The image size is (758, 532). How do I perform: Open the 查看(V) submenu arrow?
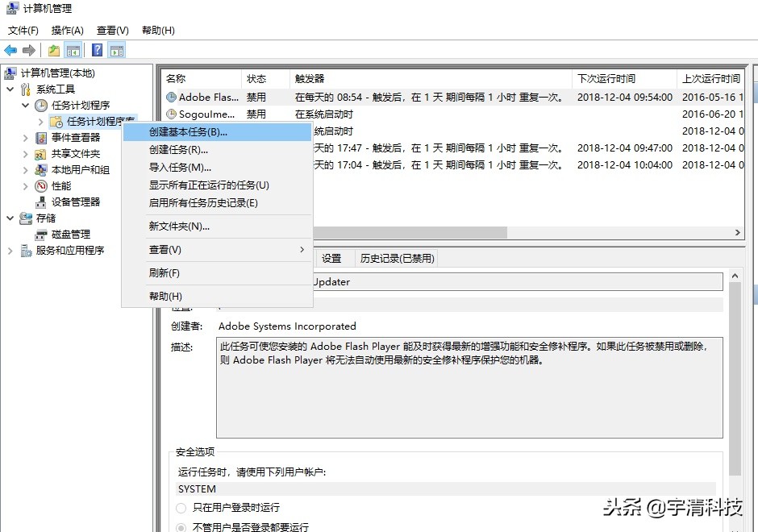point(300,250)
